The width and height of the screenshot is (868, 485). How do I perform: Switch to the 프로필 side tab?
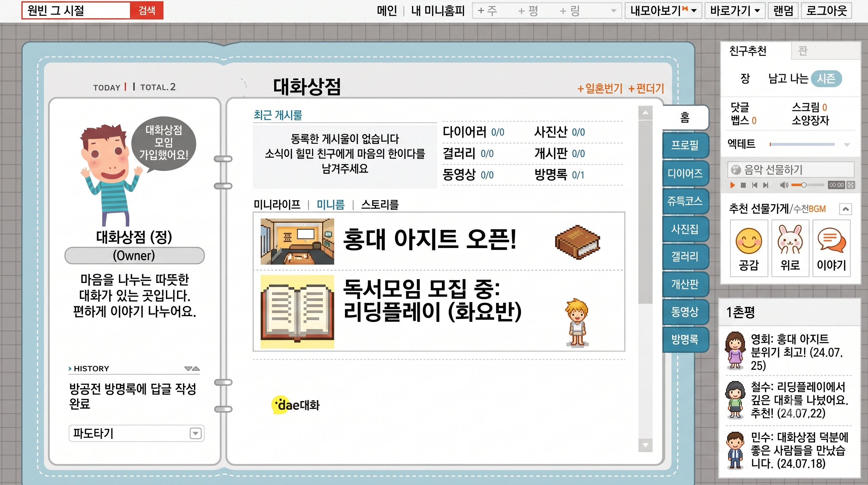(685, 145)
